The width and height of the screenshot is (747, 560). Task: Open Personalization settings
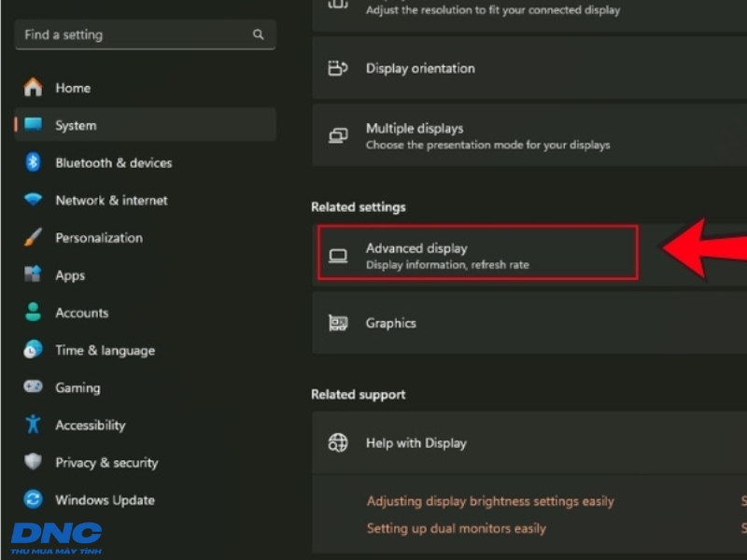[x=146, y=238]
